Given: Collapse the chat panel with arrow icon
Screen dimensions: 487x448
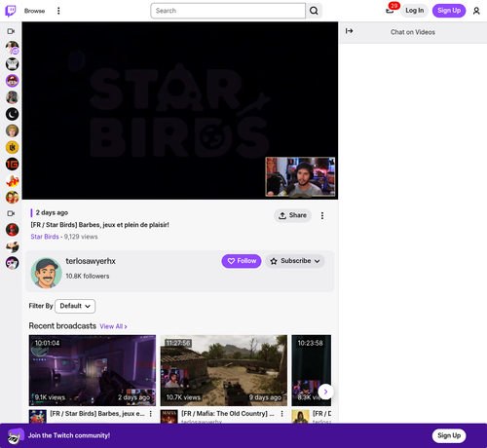Looking at the screenshot, I should click(349, 31).
